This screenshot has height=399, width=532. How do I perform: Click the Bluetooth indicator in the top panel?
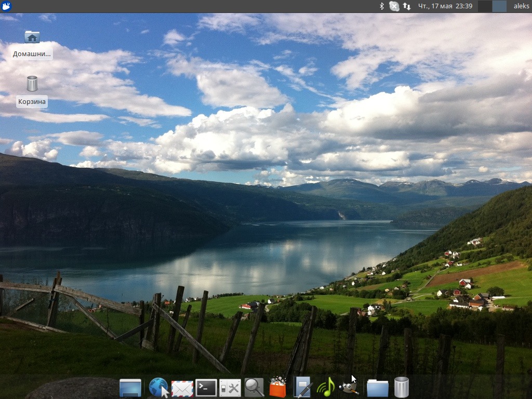(382, 6)
